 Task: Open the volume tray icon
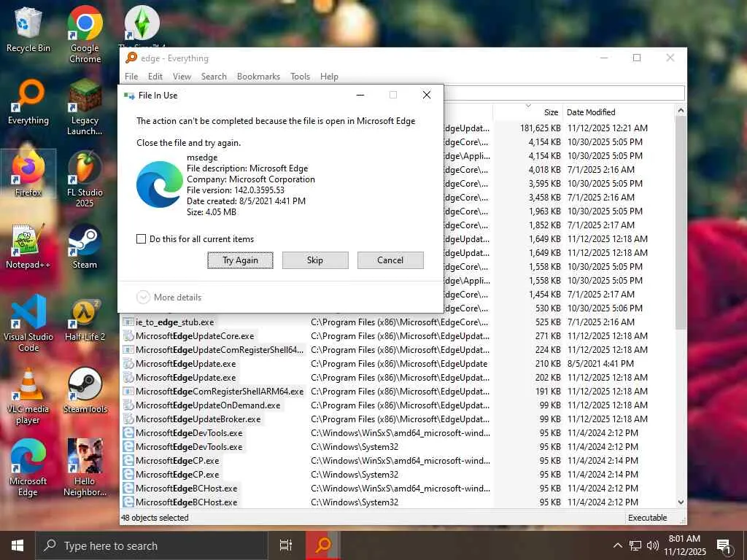[x=653, y=545]
